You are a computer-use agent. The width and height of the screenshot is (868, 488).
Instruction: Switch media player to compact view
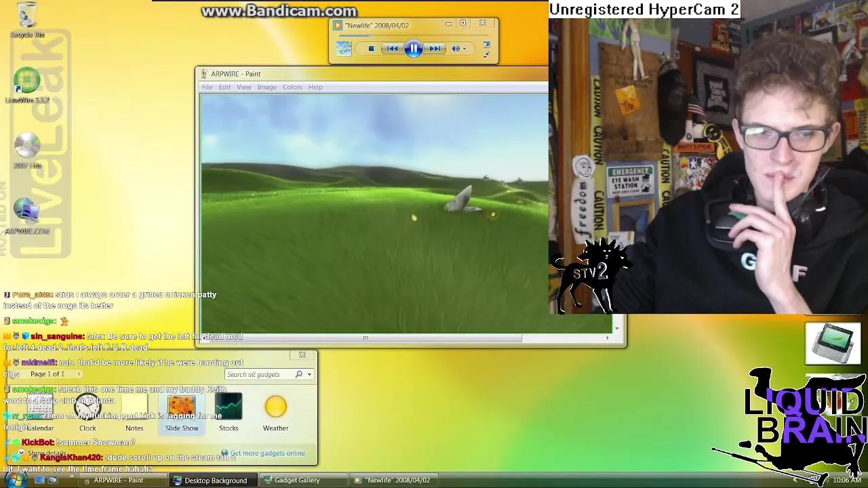(486, 54)
